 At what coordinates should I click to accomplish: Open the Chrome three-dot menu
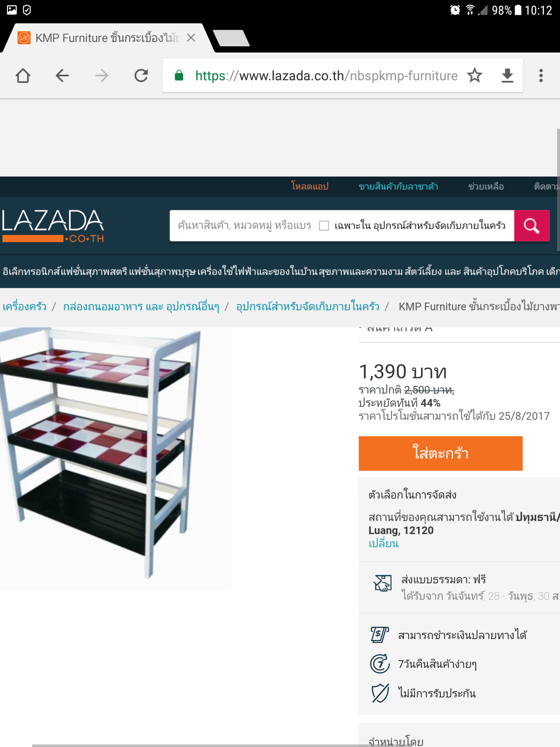(541, 76)
